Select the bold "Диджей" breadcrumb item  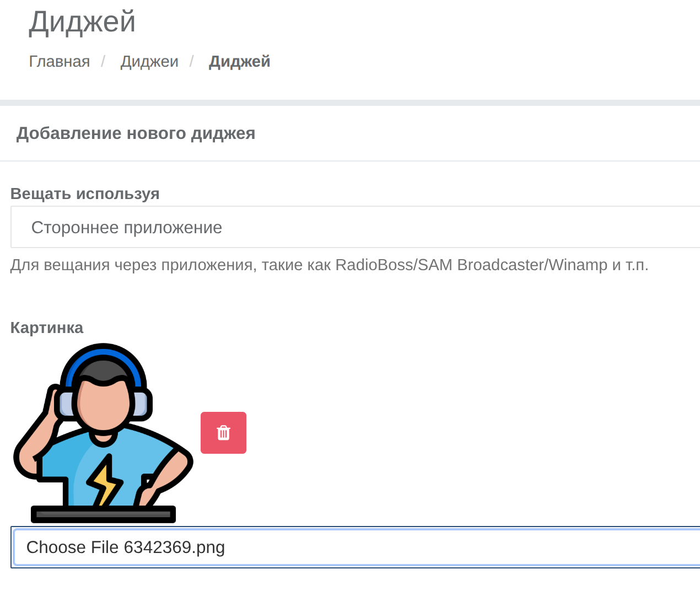tap(239, 61)
